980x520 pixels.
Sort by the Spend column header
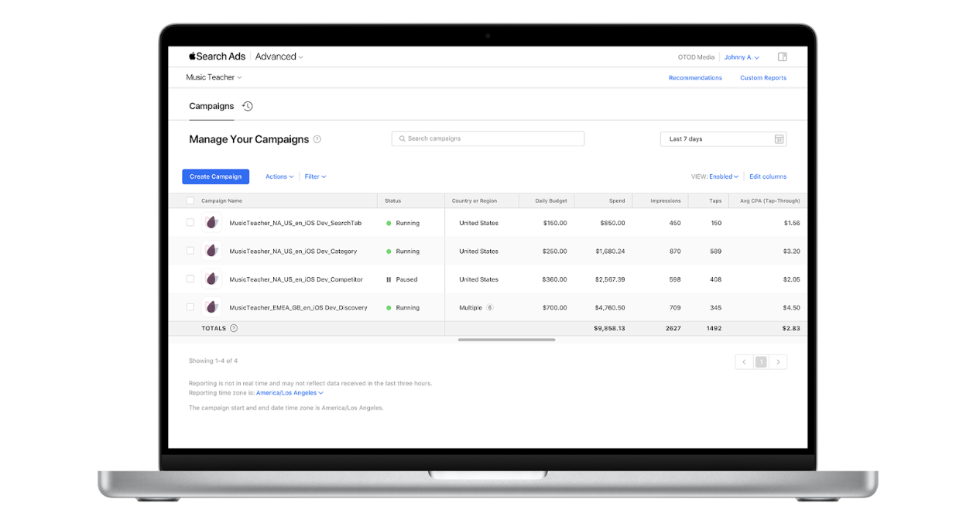pos(617,201)
